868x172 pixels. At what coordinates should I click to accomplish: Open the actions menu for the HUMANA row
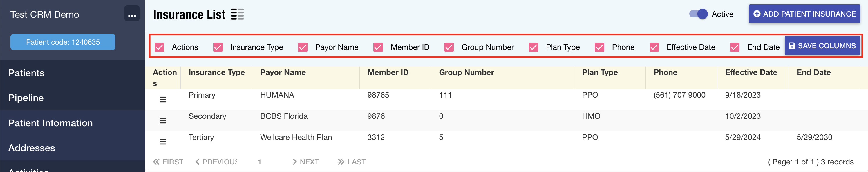pos(163,100)
